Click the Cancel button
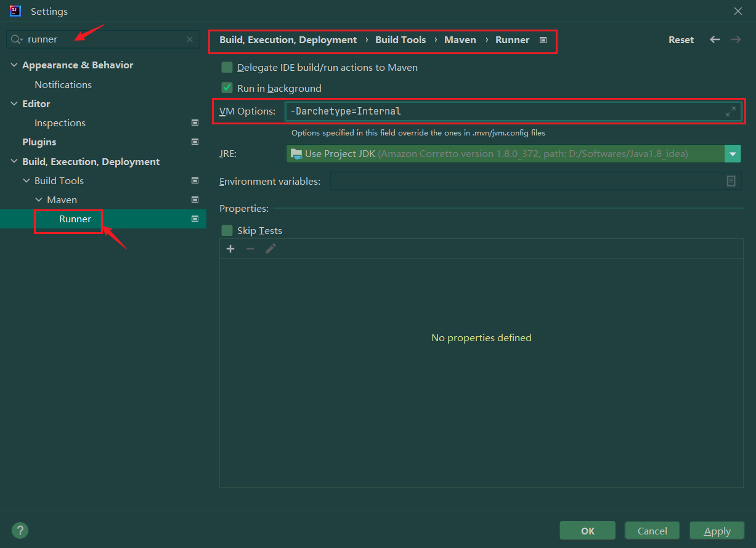The image size is (756, 548). [652, 531]
